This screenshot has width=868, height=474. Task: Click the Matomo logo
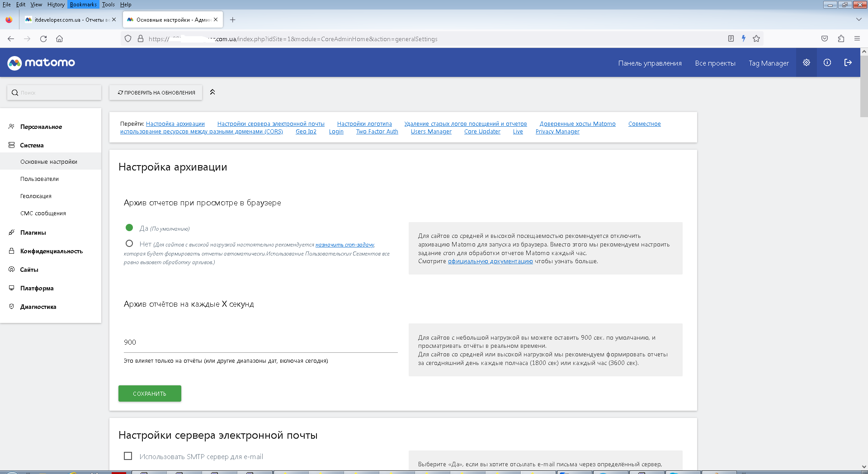tap(41, 63)
